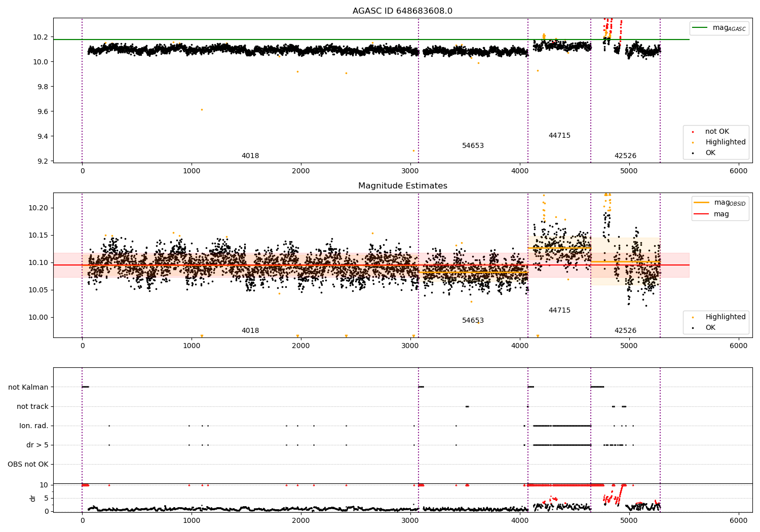Click the 'Magnitude Estimates' panel title
The height and width of the screenshot is (532, 760).
tap(402, 186)
